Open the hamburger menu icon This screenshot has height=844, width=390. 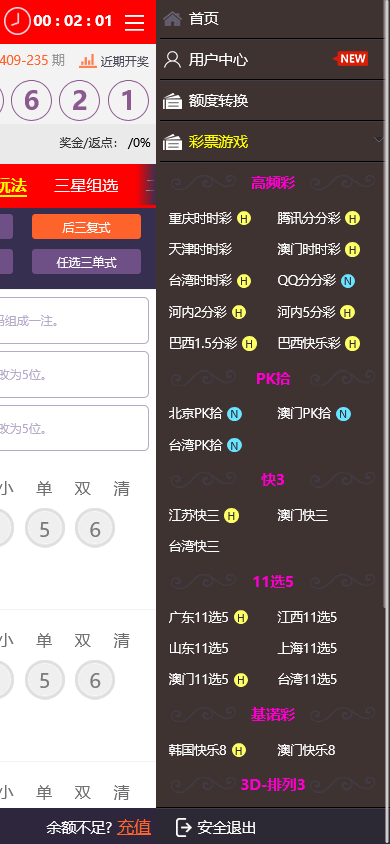pyautogui.click(x=134, y=22)
